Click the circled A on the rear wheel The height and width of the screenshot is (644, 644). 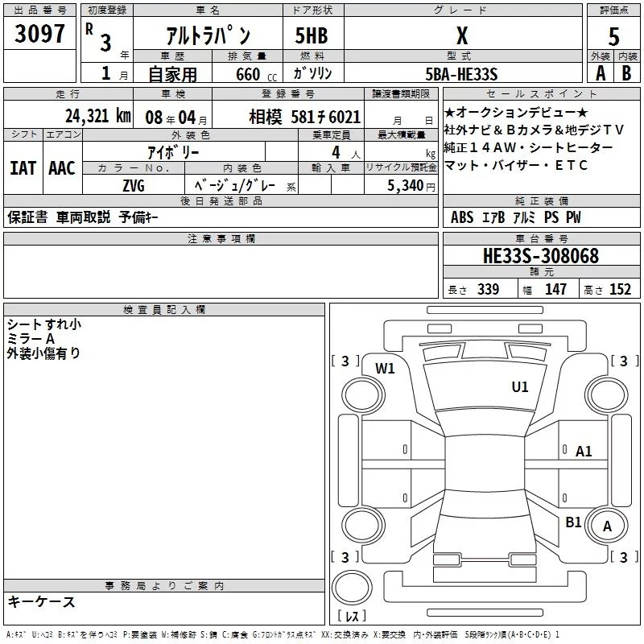[607, 527]
